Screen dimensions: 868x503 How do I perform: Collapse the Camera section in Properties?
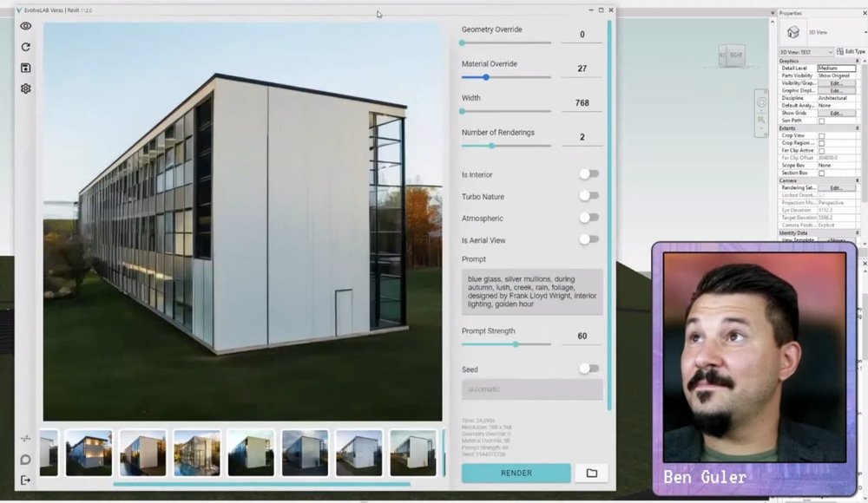(858, 180)
